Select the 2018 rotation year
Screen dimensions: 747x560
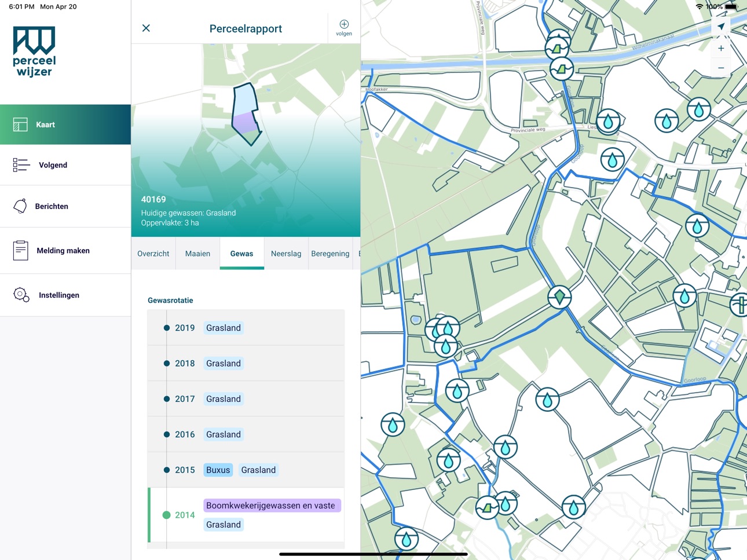(185, 364)
